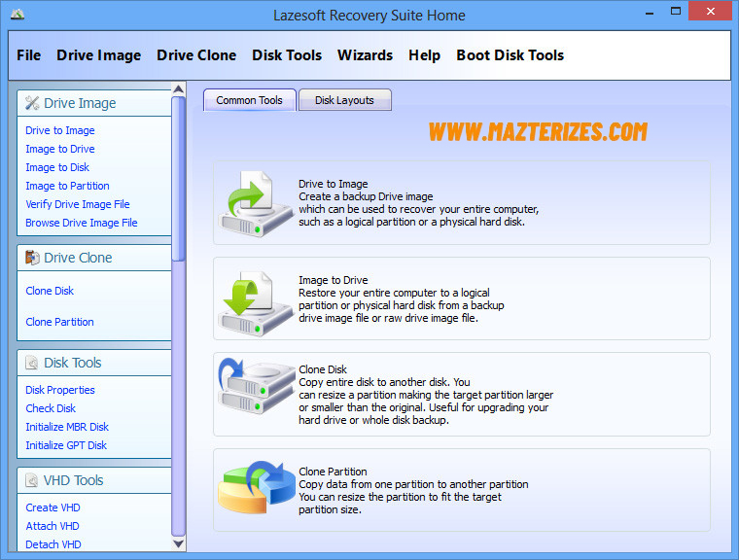Click the sidebar scroll up arrow

click(x=179, y=89)
